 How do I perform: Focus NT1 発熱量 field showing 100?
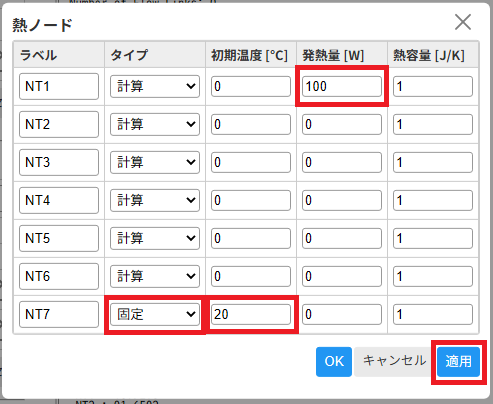(x=342, y=86)
